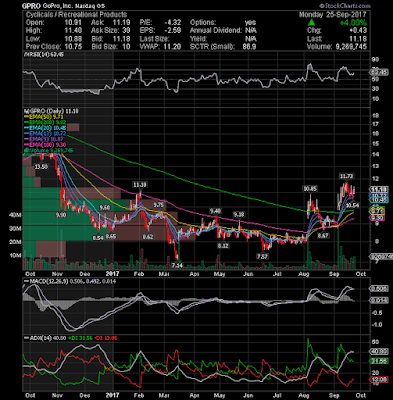Click the green up-arrow change indicator
The height and width of the screenshot is (400, 393).
(311, 22)
